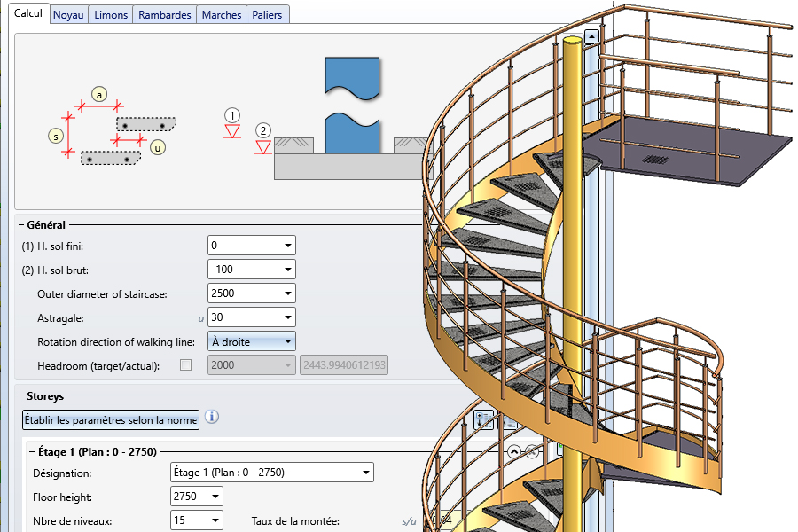The height and width of the screenshot is (532, 798).
Task: Enable the Headroom target checkbox
Action: click(x=185, y=365)
